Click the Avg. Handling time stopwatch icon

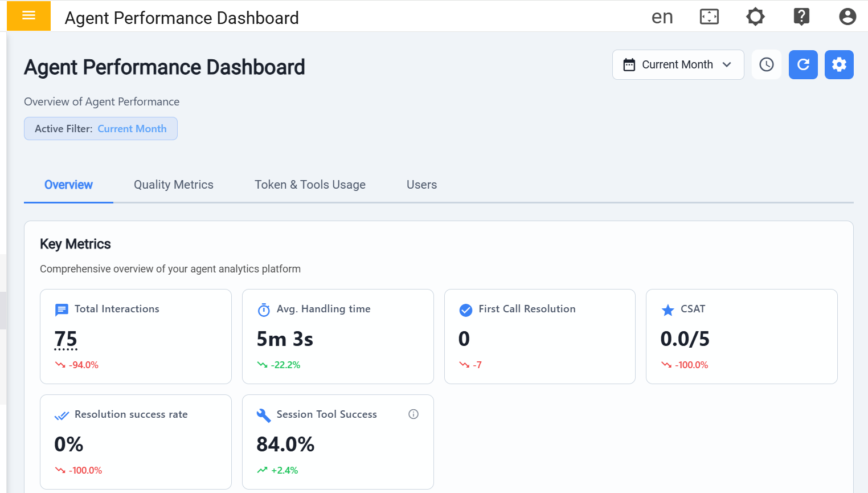pos(264,309)
